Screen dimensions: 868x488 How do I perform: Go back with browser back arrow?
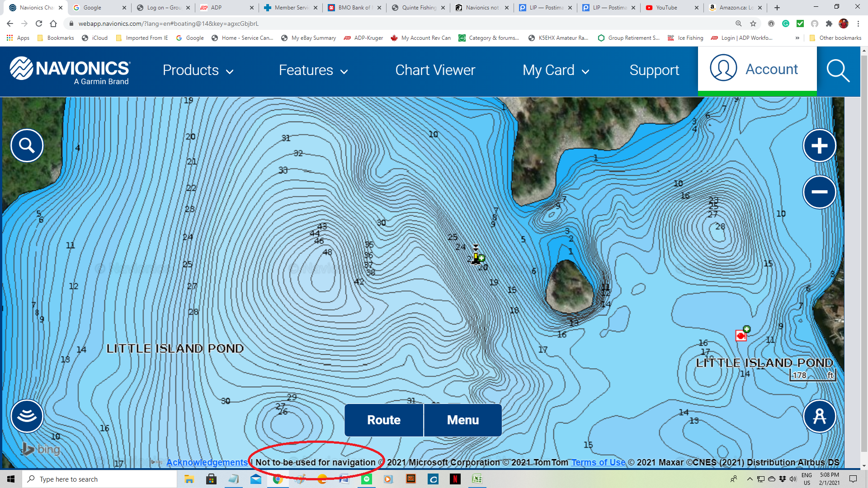pyautogui.click(x=10, y=23)
